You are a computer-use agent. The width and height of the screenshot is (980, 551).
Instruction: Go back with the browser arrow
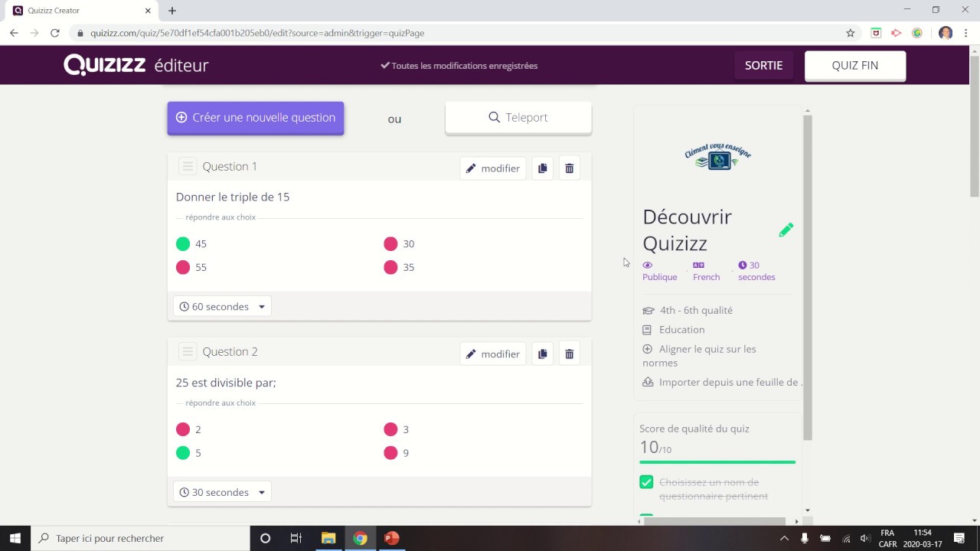[14, 33]
